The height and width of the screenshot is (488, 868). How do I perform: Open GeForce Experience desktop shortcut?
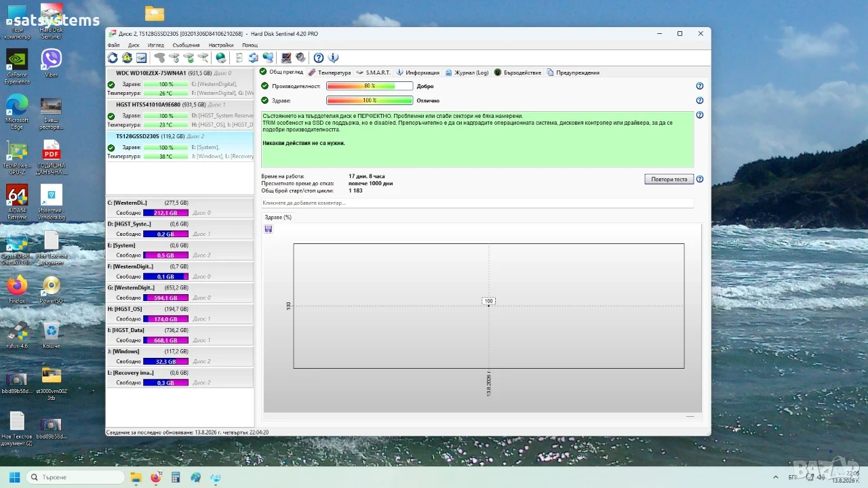tap(17, 67)
